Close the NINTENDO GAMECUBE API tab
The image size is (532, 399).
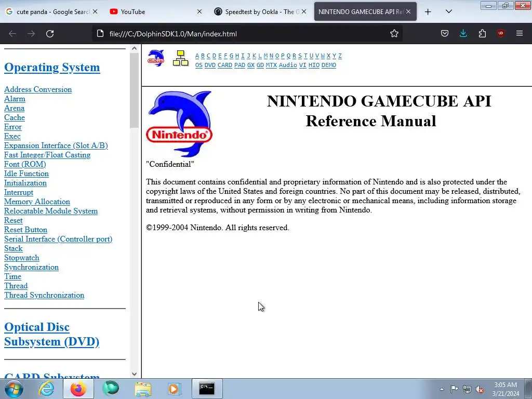[x=408, y=11]
